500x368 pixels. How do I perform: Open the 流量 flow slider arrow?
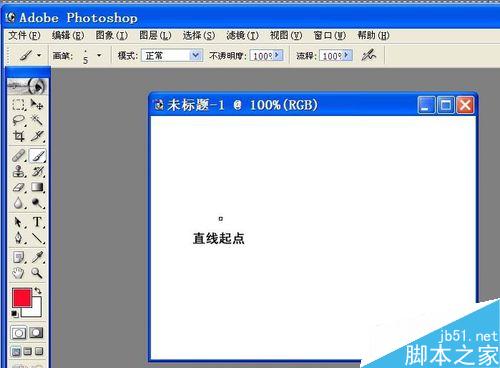pyautogui.click(x=347, y=55)
